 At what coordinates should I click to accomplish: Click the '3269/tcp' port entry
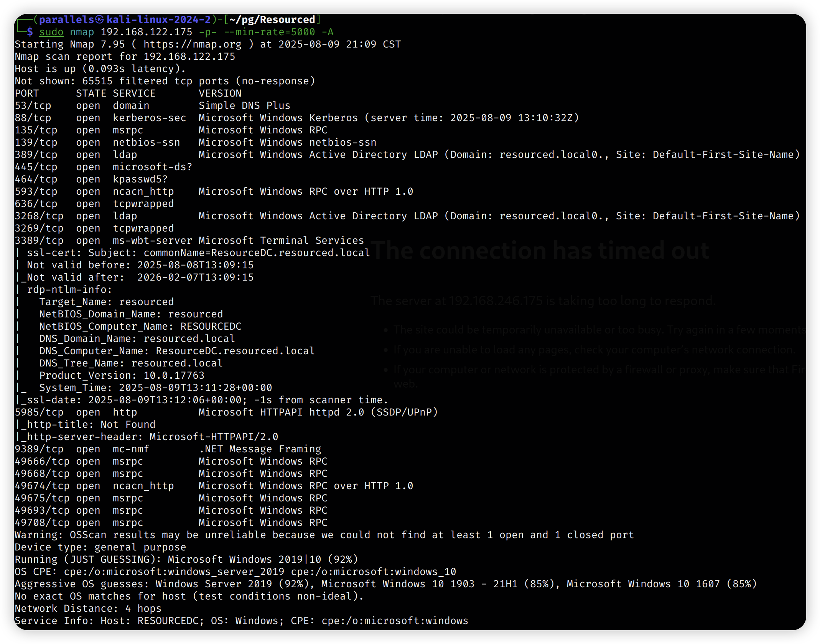(39, 228)
